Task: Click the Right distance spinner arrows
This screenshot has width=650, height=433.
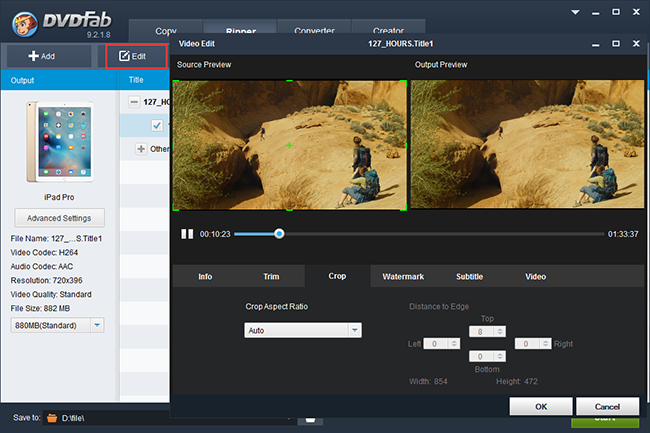Action: tap(545, 344)
